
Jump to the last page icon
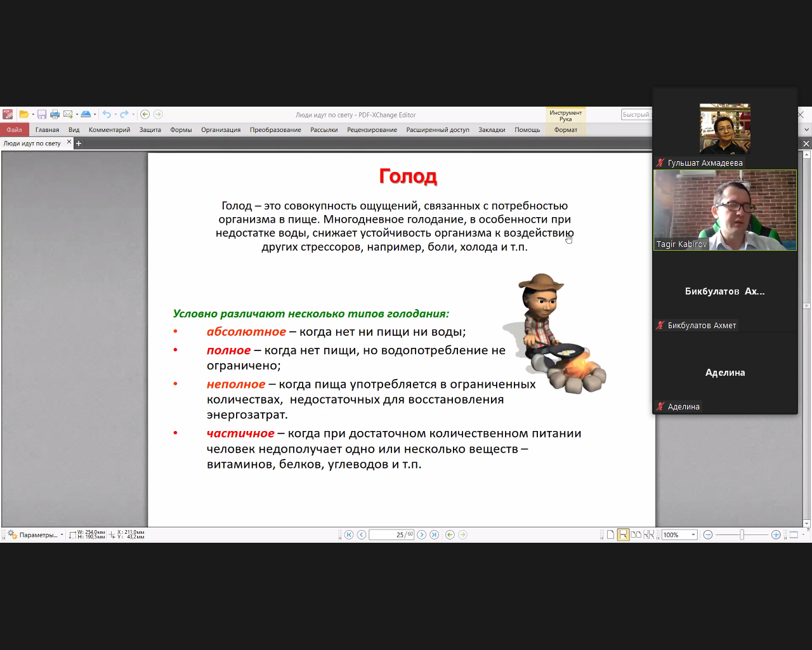(435, 535)
